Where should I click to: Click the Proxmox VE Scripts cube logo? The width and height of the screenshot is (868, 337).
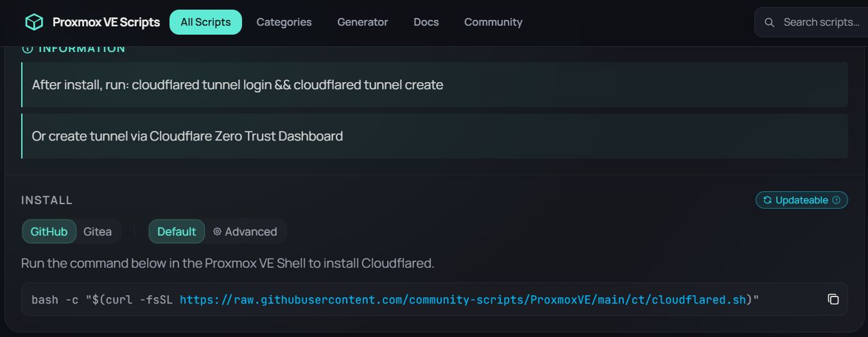pos(34,22)
